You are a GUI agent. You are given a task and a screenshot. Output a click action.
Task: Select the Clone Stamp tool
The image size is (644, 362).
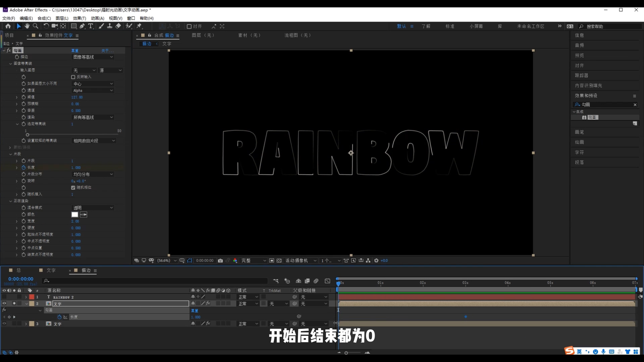(110, 26)
